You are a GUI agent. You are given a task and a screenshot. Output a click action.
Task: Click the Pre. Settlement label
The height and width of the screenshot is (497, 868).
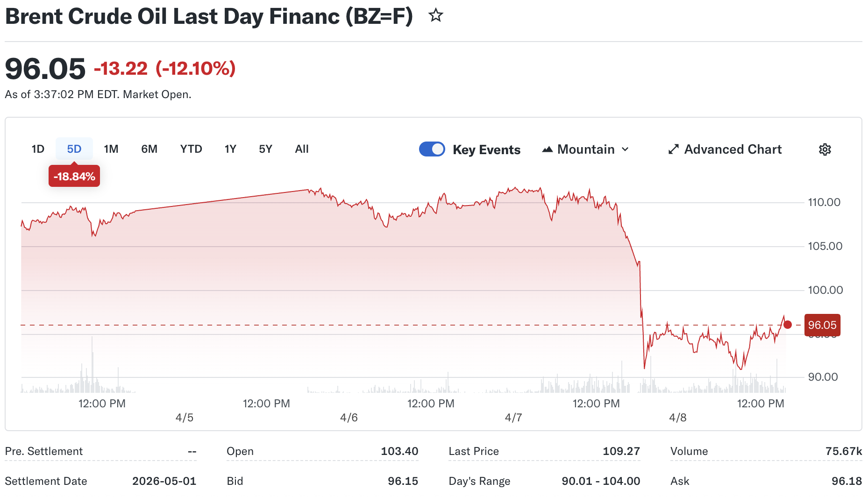click(44, 451)
